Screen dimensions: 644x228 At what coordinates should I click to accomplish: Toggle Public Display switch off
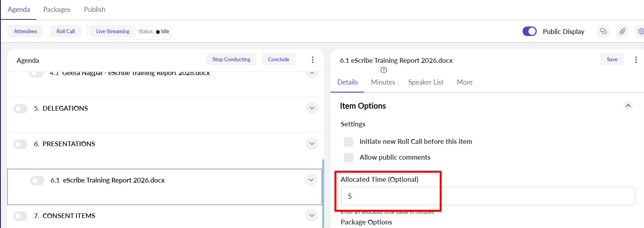click(x=529, y=31)
